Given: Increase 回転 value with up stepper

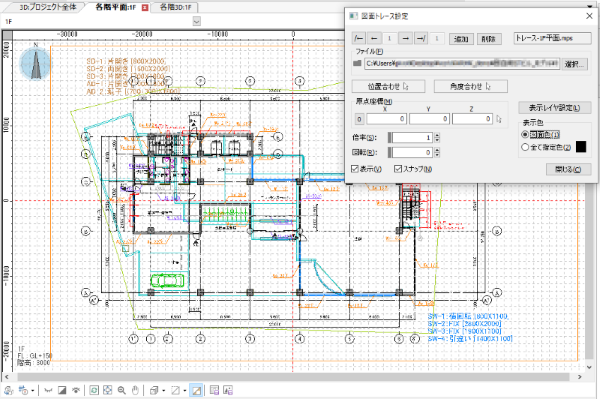Looking at the screenshot, I should 437,150.
